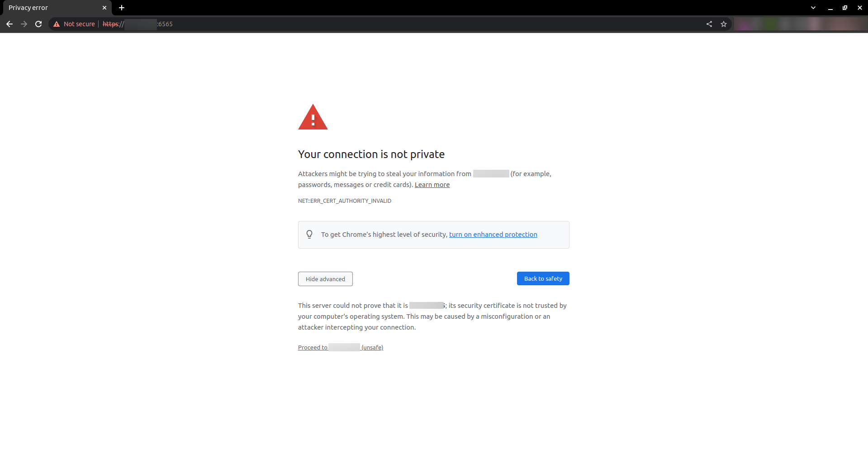Viewport: 868px width, 465px height.
Task: Click the Proceed (unsafe) link
Action: [x=340, y=347]
